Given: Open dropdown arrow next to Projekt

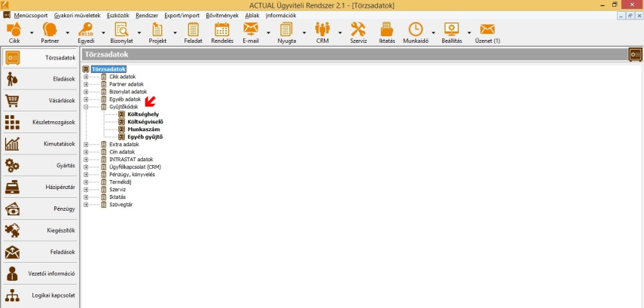Looking at the screenshot, I should pyautogui.click(x=175, y=32).
